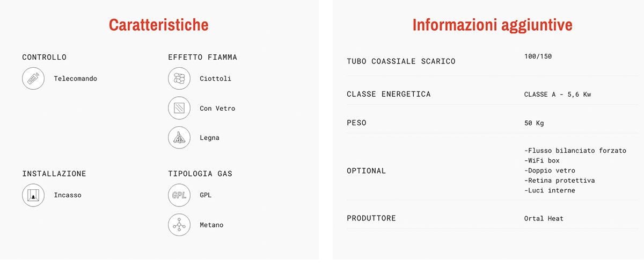Select the Con Vetro text label
Image resolution: width=644 pixels, height=264 pixels.
click(x=217, y=108)
